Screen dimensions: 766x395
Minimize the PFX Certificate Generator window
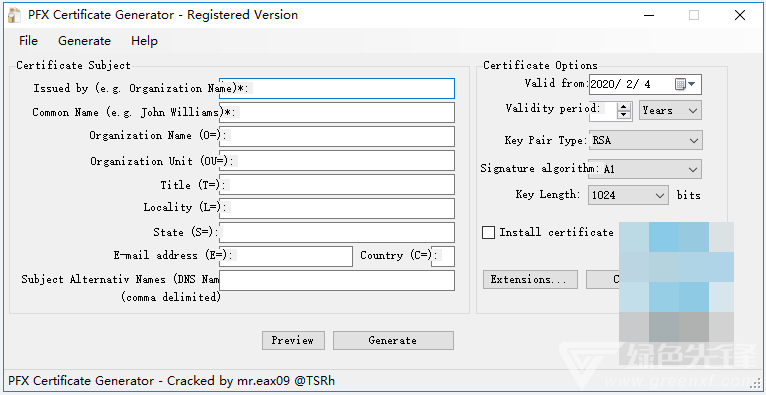tap(648, 16)
